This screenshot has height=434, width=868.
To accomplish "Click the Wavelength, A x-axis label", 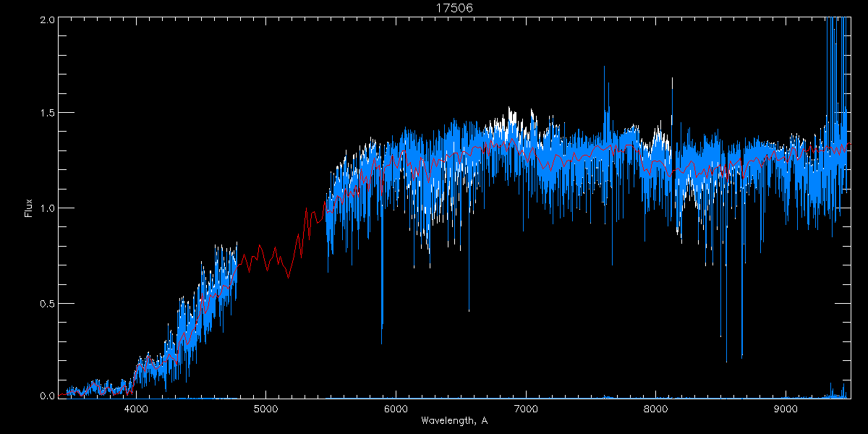I will click(454, 421).
